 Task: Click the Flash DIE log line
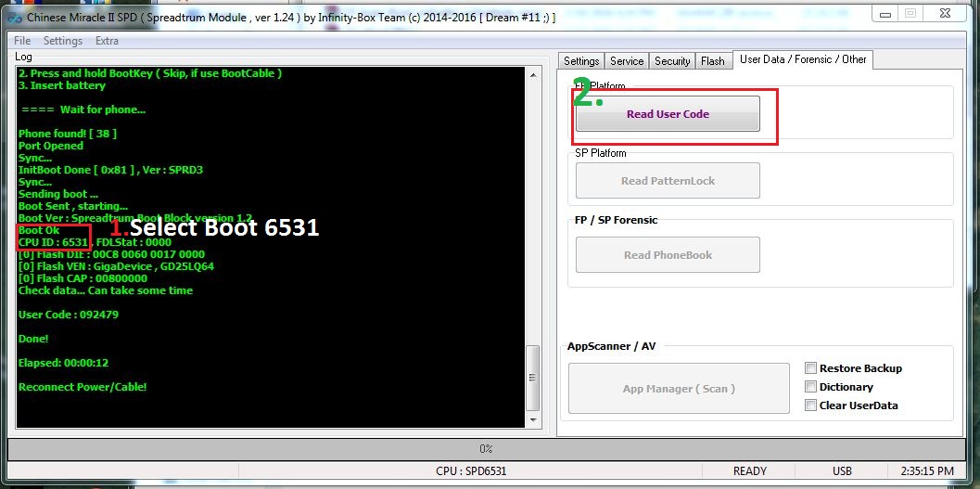[111, 254]
